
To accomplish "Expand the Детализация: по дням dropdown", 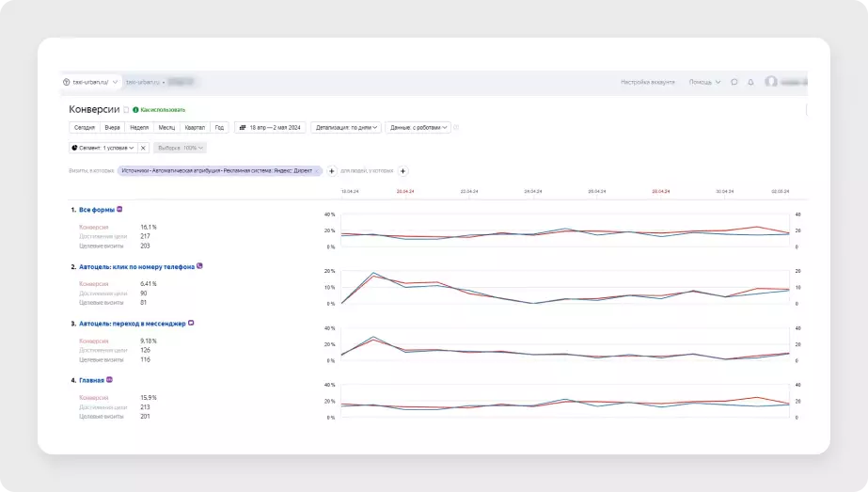I will tap(346, 127).
